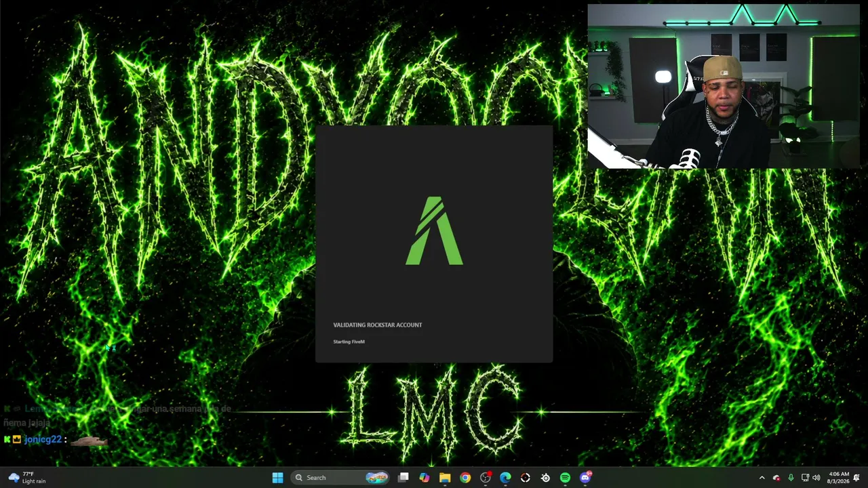
Task: Click the green Kick badge beside jonicg22
Action: [x=7, y=439]
